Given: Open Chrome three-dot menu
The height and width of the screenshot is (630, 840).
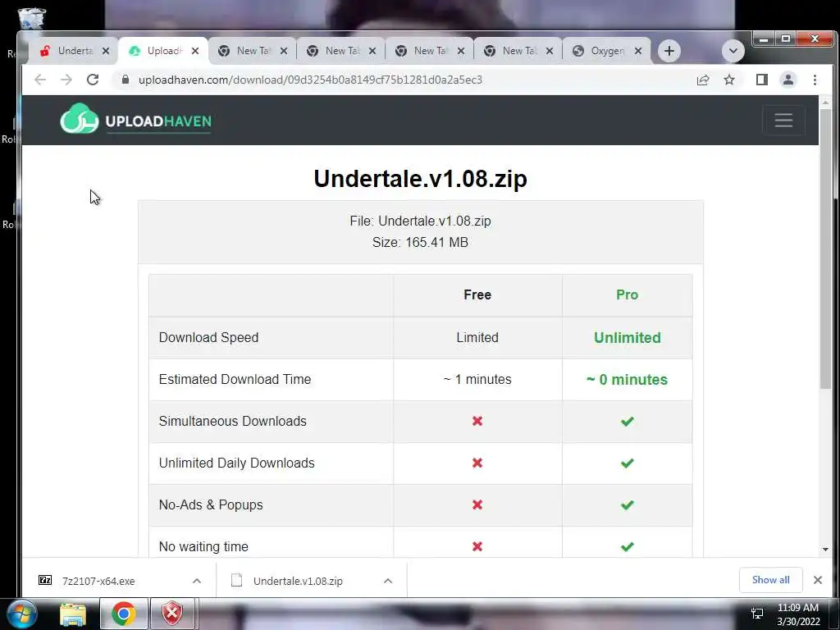Looking at the screenshot, I should click(x=815, y=80).
